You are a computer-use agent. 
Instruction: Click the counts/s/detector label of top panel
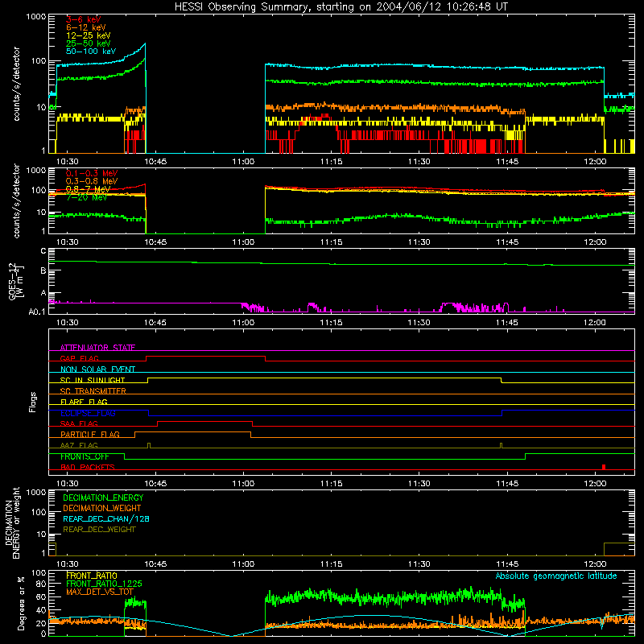point(16,84)
